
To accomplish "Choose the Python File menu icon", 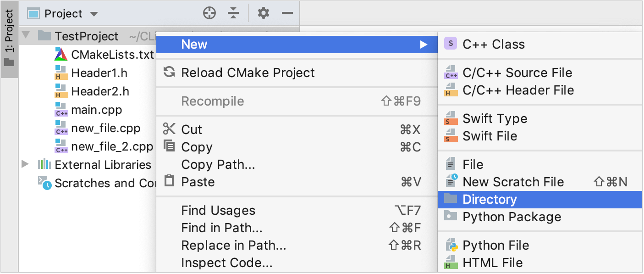I will [x=450, y=245].
